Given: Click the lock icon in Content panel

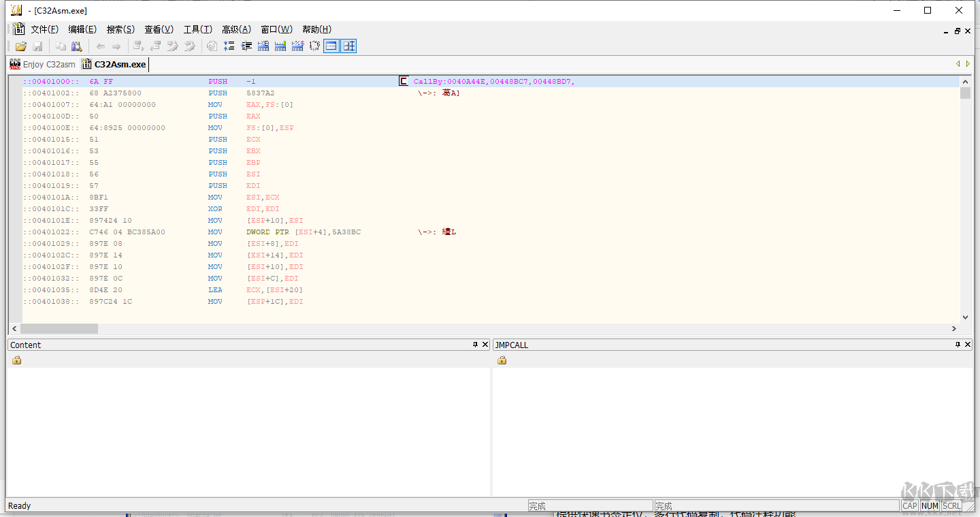Looking at the screenshot, I should (17, 360).
